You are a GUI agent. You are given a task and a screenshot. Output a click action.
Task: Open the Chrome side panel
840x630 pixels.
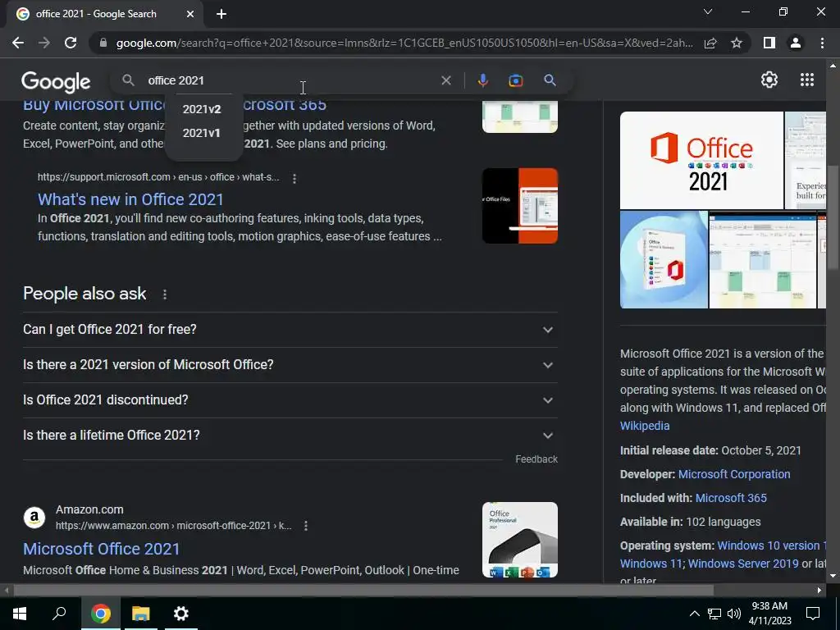pyautogui.click(x=769, y=43)
